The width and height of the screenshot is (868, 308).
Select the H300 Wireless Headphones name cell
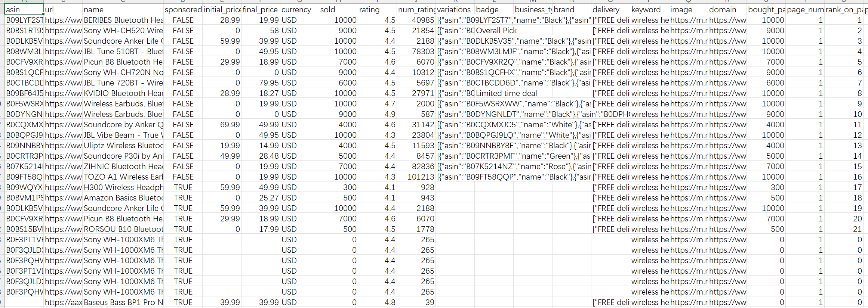(123, 187)
